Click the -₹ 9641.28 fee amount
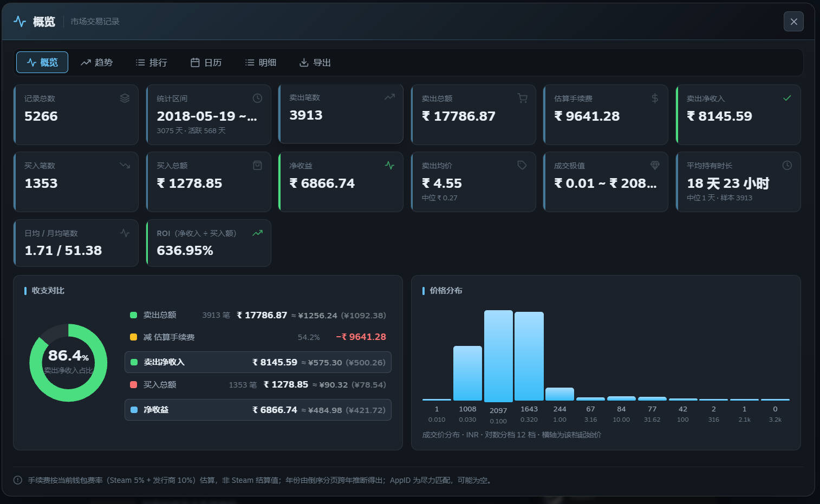Viewport: 820px width, 504px height. pos(361,337)
